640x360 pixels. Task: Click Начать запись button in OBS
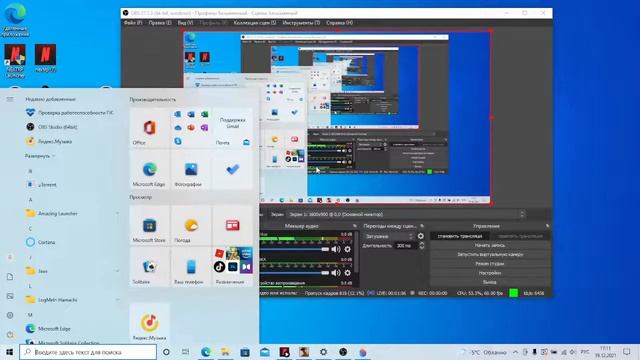point(490,245)
